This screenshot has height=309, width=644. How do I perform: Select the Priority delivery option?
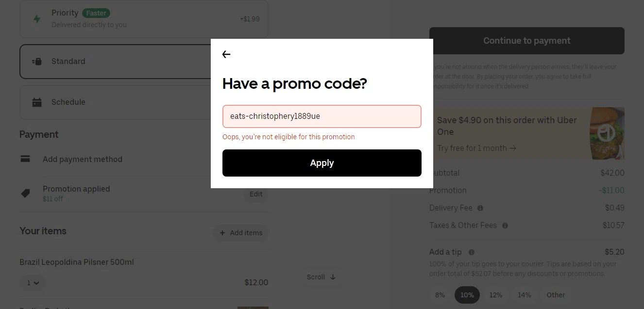pos(144,19)
